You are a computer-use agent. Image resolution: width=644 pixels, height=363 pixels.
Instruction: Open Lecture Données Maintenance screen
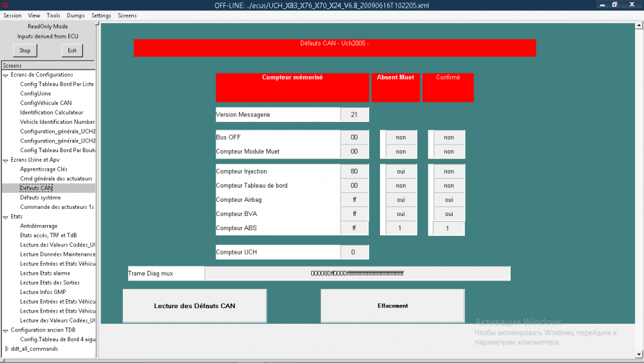57,254
